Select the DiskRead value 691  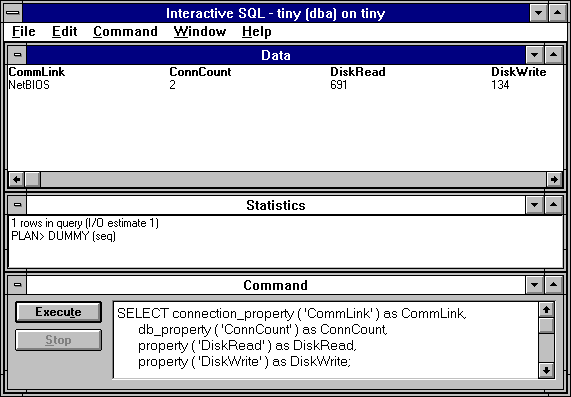[x=339, y=85]
